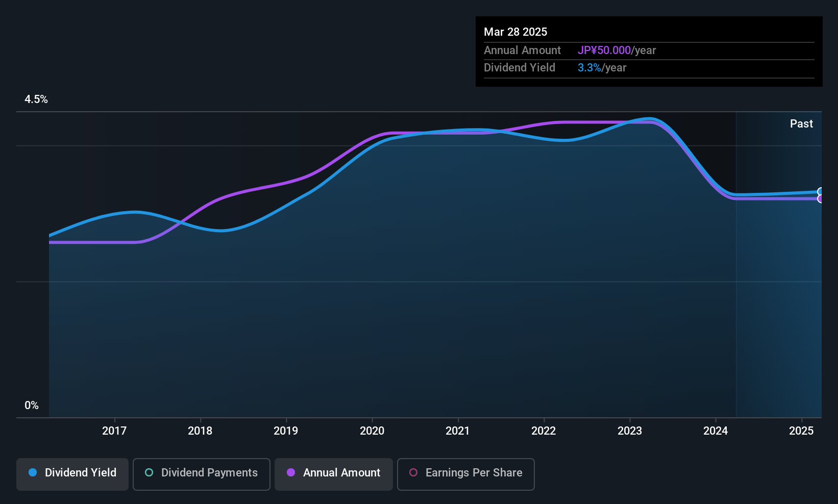The height and width of the screenshot is (504, 838).
Task: Click the 3.3%/year tooltip yield value
Action: click(602, 68)
